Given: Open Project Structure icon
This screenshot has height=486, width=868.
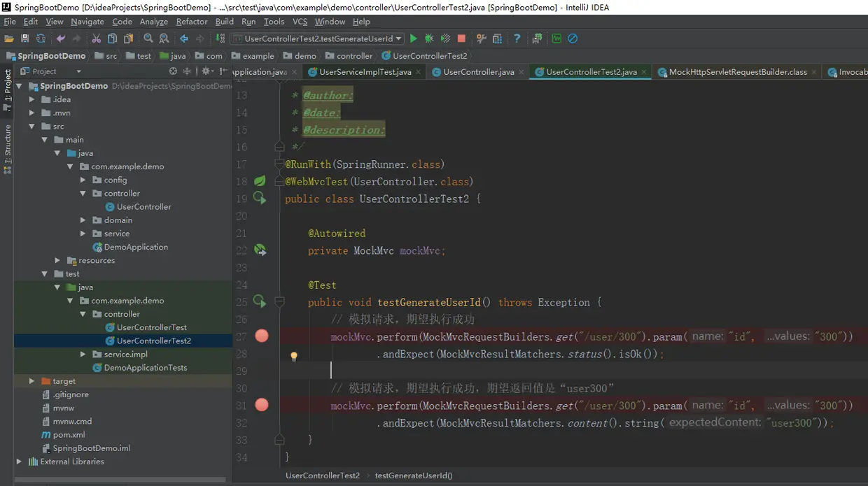Looking at the screenshot, I should [497, 38].
